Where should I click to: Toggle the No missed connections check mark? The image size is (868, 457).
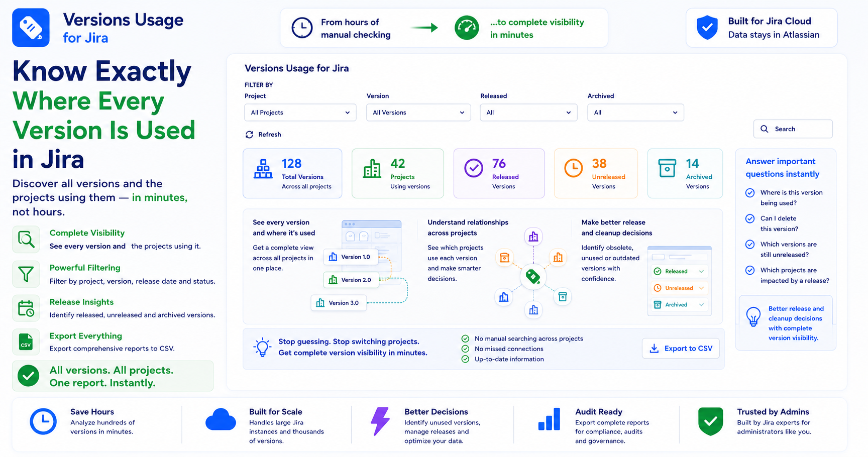[465, 349]
